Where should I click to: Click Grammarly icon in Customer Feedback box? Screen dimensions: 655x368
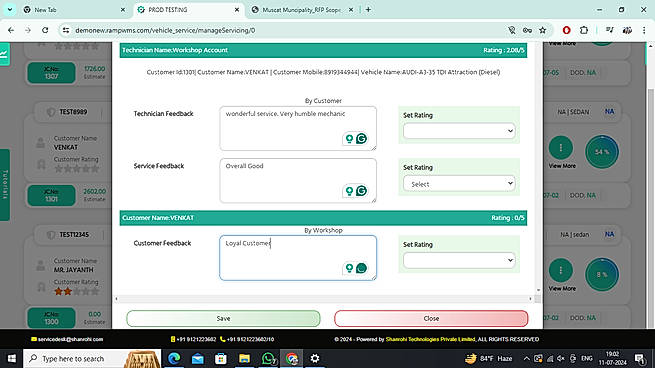362,268
